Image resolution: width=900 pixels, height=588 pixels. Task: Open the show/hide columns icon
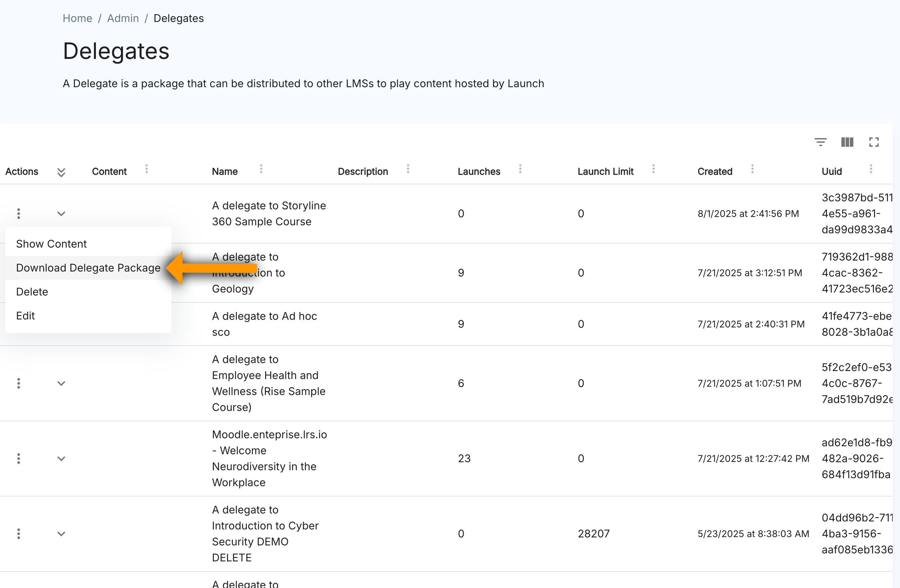847,142
